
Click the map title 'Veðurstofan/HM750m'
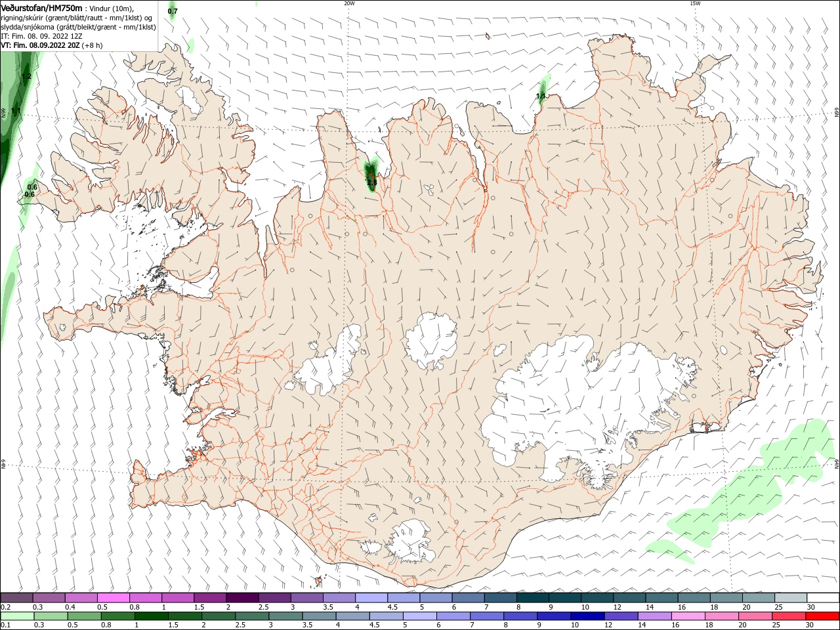(x=41, y=8)
